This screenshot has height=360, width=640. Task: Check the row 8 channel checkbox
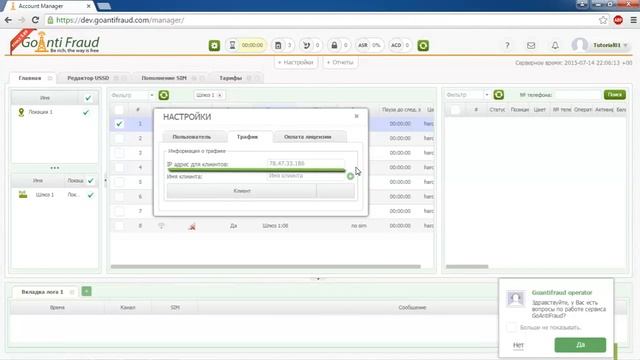(119, 226)
